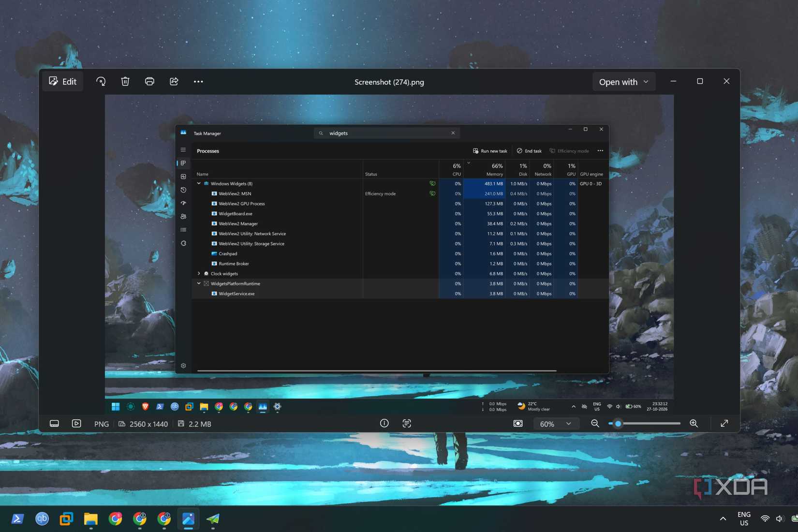The height and width of the screenshot is (532, 798).
Task: Show hidden system tray icons chevron
Action: tap(723, 519)
